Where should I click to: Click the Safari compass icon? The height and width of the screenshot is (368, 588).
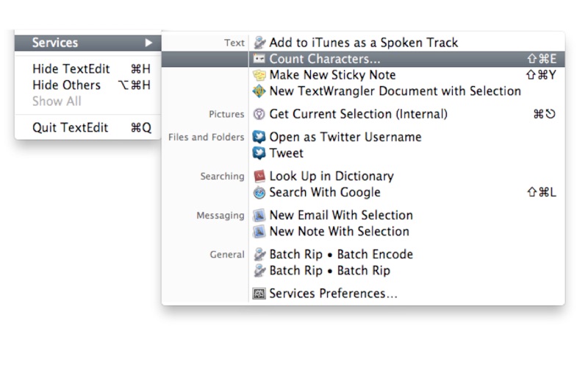pyautogui.click(x=259, y=193)
